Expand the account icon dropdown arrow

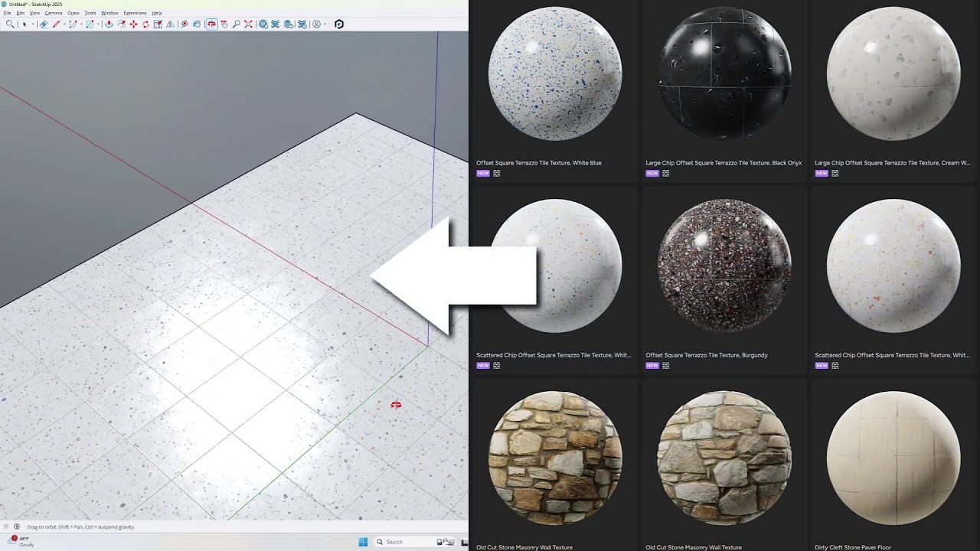pos(325,24)
